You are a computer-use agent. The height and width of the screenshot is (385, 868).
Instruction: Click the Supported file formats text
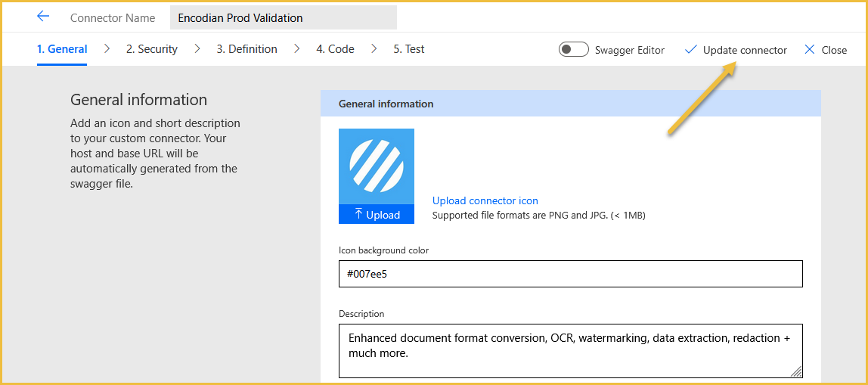point(538,215)
